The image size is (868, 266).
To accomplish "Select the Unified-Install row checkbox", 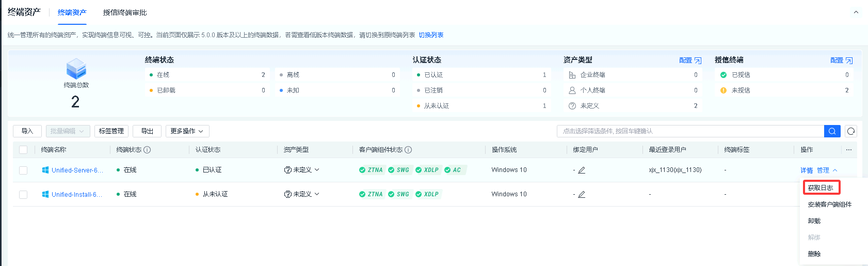I will (x=23, y=195).
